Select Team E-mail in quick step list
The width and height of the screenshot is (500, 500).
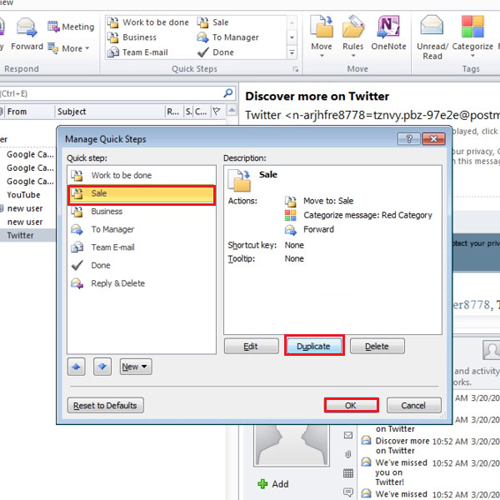pos(142,247)
